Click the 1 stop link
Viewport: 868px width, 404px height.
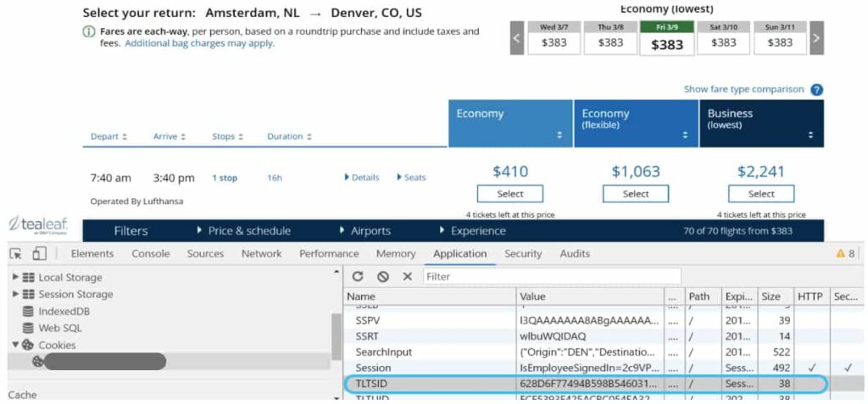pos(225,178)
